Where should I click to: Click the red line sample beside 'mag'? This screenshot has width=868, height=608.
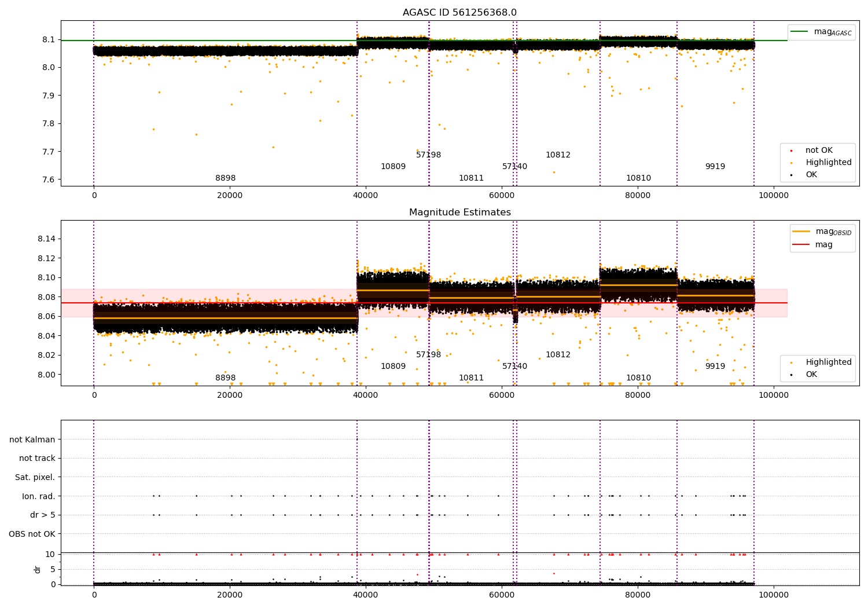pyautogui.click(x=801, y=245)
